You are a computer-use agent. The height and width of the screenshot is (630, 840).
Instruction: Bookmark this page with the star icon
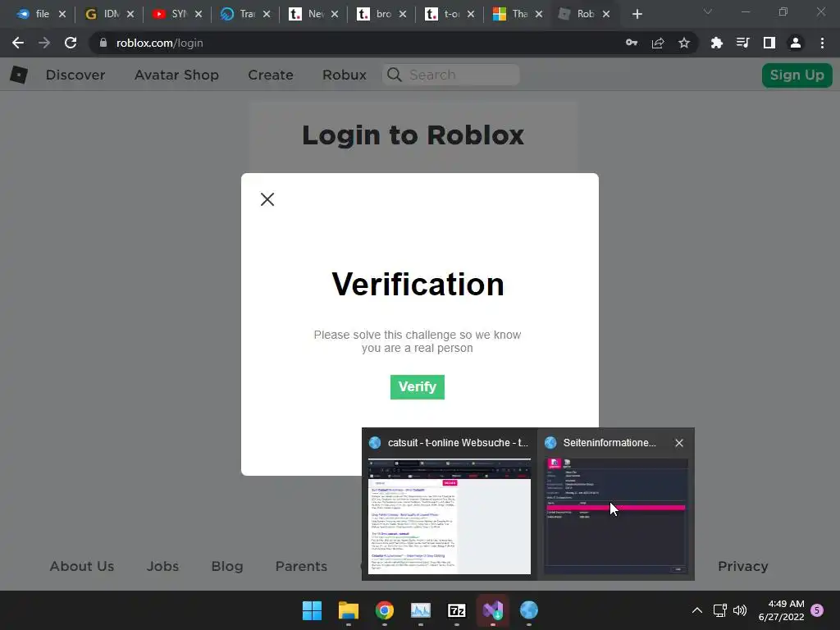click(684, 43)
